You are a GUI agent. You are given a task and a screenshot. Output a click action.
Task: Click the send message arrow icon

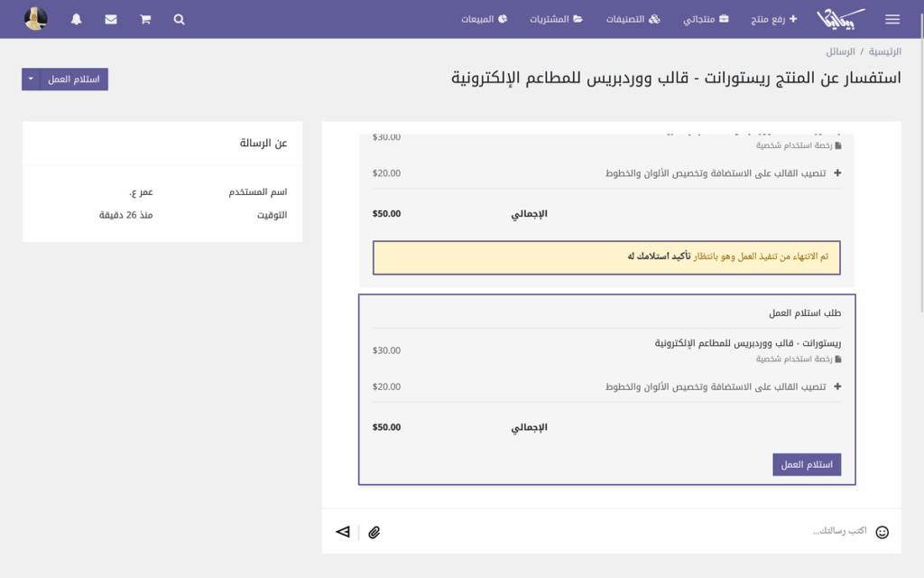pos(343,532)
